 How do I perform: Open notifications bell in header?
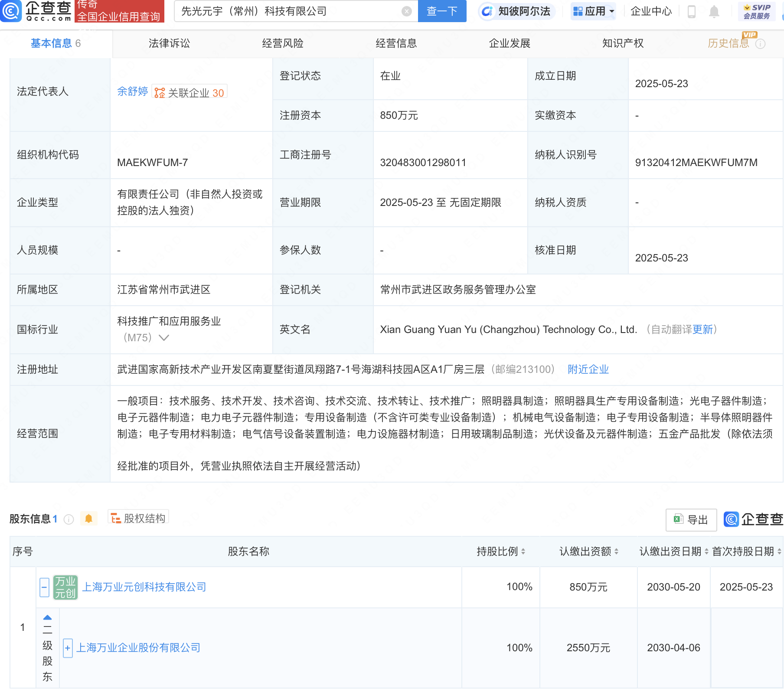(x=714, y=12)
